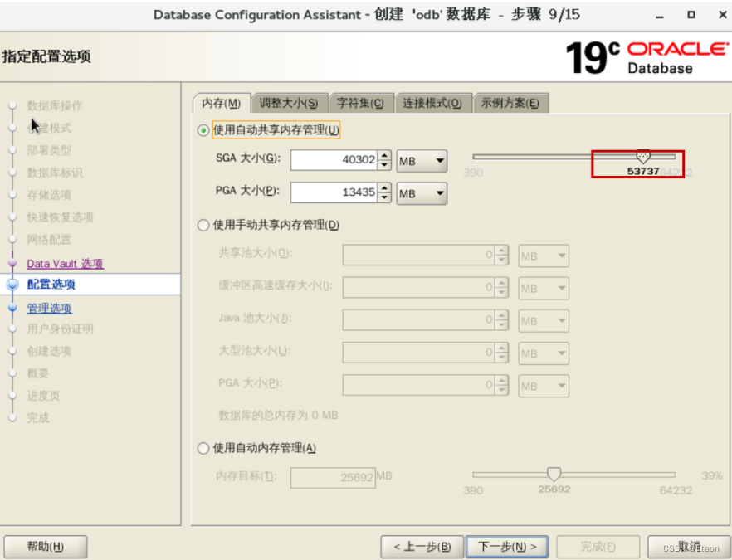Viewport: 732px width, 560px height.
Task: Increase 共享池大小 with up stepper arrow
Action: 502,250
